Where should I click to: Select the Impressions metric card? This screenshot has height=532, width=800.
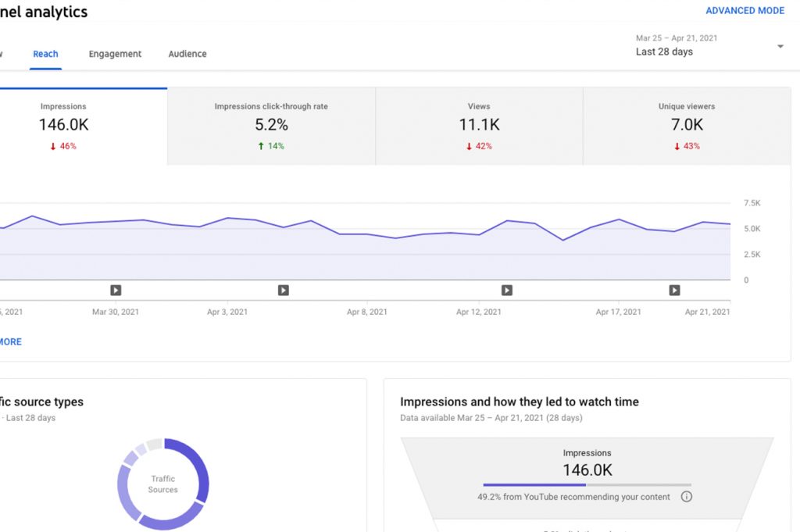(x=83, y=127)
